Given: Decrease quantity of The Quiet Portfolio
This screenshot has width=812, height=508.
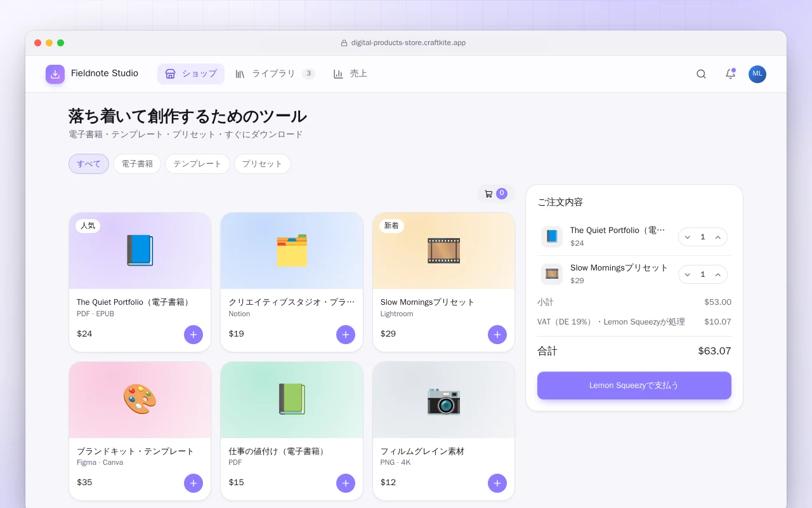Looking at the screenshot, I should (688, 237).
